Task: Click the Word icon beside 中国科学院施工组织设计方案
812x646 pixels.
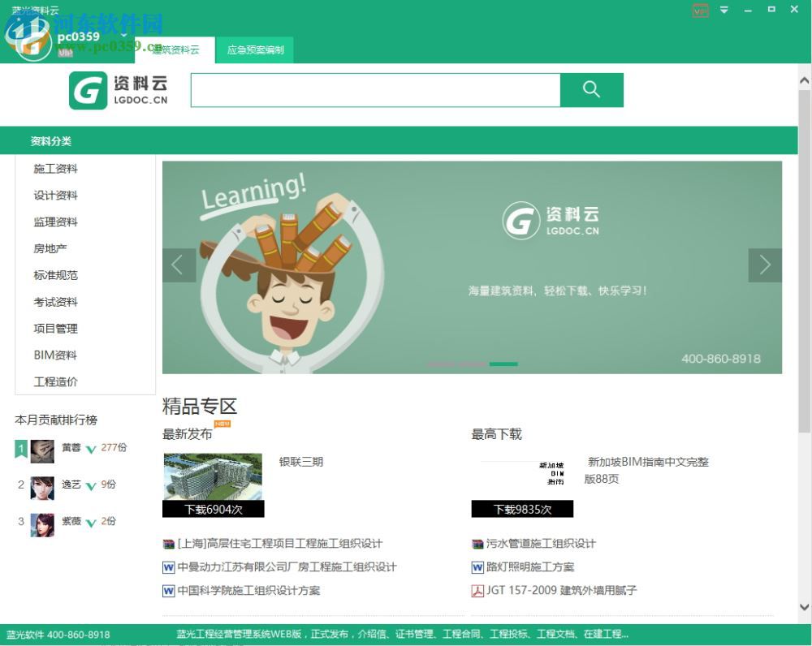Action: pyautogui.click(x=168, y=591)
